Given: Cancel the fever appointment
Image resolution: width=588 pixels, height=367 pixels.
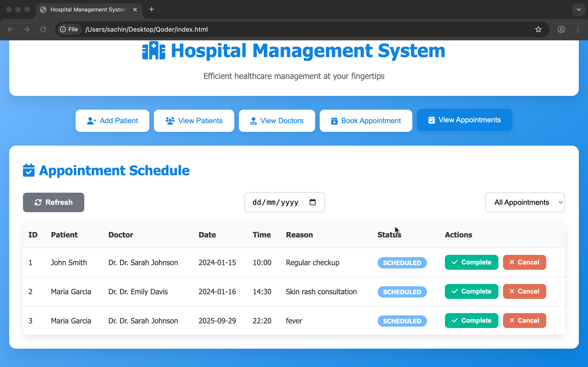Looking at the screenshot, I should (524, 320).
